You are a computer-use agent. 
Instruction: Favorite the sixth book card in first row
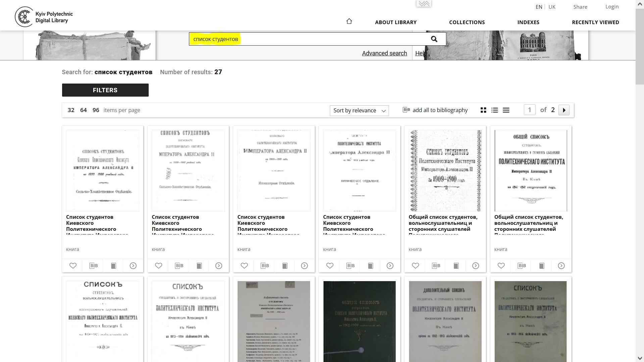tap(501, 266)
